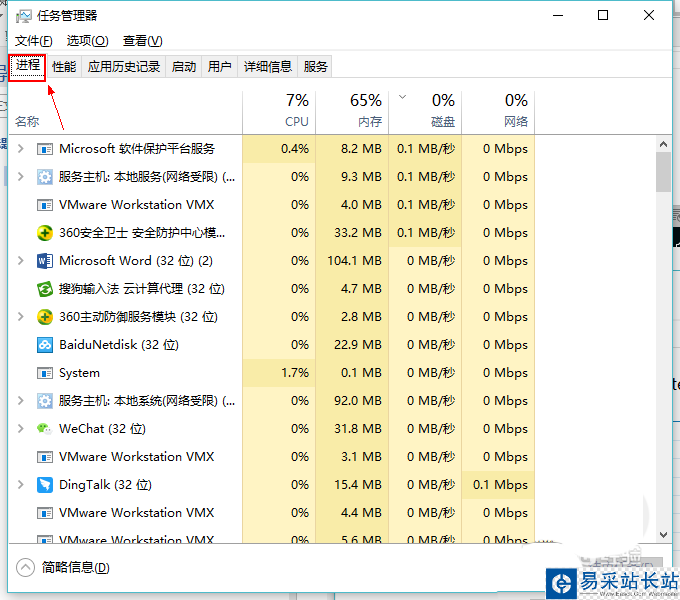
Task: Expand Microsoft 软件保护平台服务 process group
Action: coord(20,149)
